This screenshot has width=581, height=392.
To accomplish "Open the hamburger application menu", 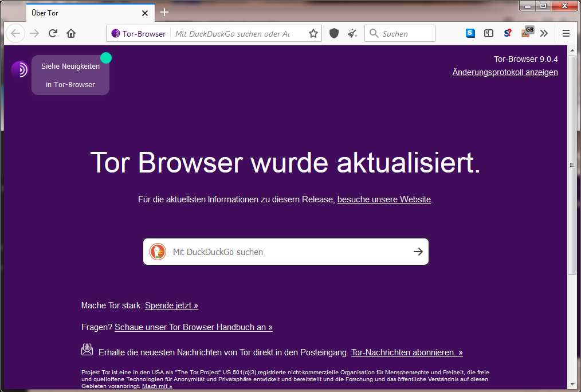I will pos(566,33).
